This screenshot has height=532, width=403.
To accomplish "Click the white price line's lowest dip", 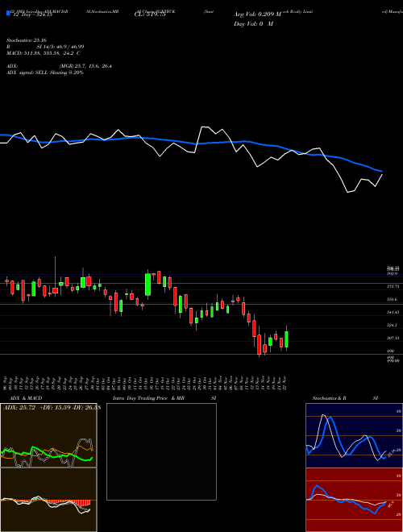I will click(x=347, y=193).
